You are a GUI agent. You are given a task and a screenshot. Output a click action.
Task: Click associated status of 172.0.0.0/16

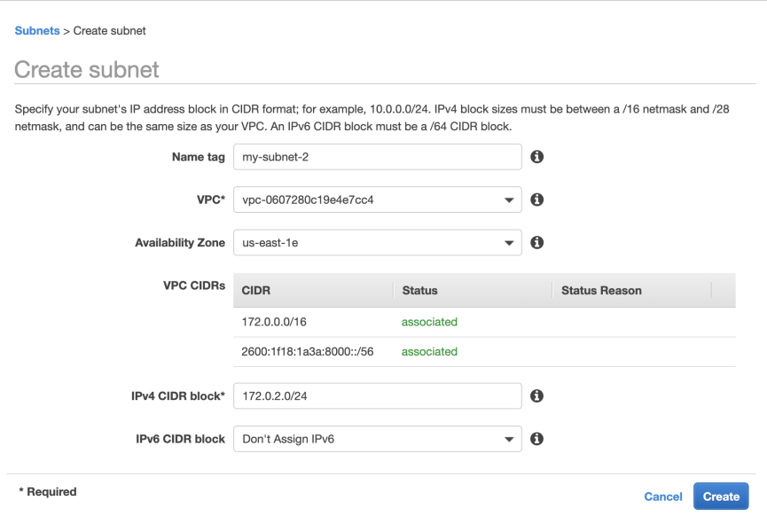pyautogui.click(x=429, y=322)
